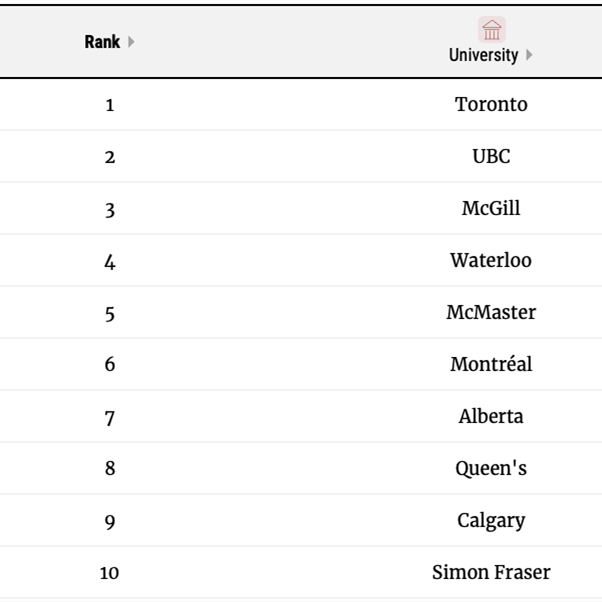This screenshot has width=602, height=602.
Task: Click the pink university building icon
Action: [x=491, y=30]
